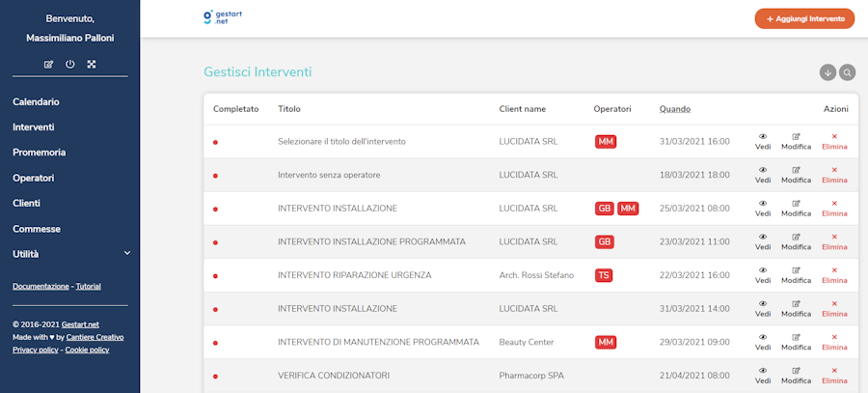Screen dimensions: 868x393
Task: Open the Documentazione link
Action: click(x=41, y=287)
